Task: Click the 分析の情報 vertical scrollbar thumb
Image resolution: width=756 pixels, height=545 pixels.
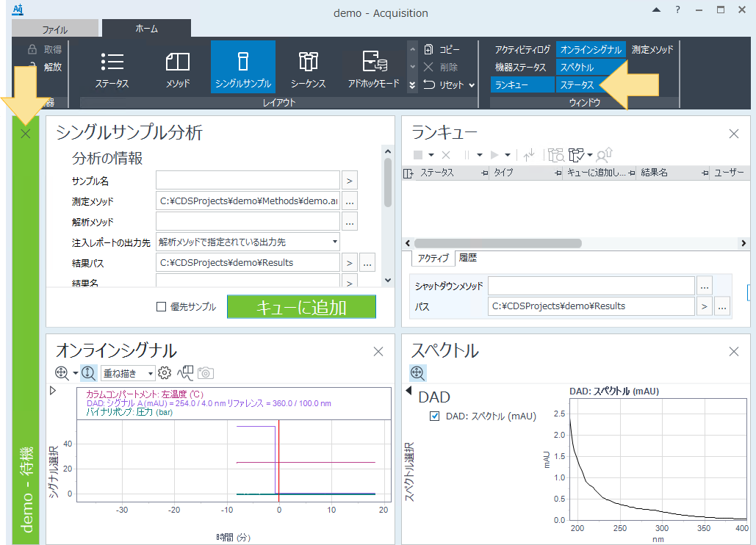Action: 388,183
